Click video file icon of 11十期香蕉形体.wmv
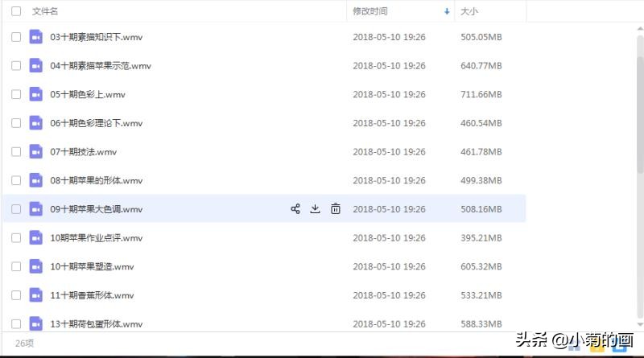Image resolution: width=644 pixels, height=358 pixels. pos(36,295)
